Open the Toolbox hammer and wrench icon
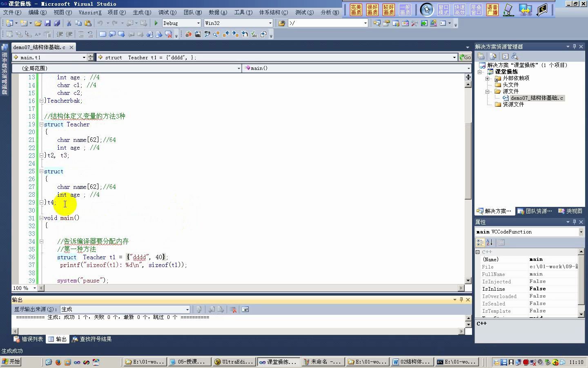588x368 pixels. click(x=414, y=23)
